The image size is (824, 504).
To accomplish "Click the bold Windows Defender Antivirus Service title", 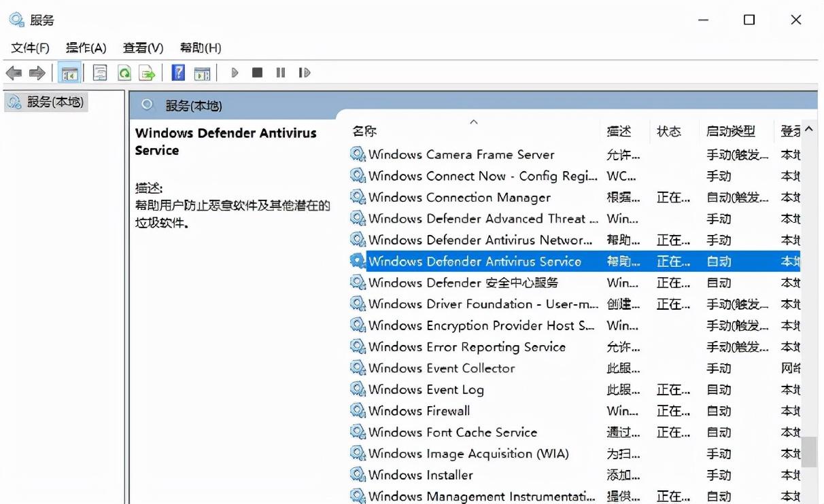I will click(226, 141).
